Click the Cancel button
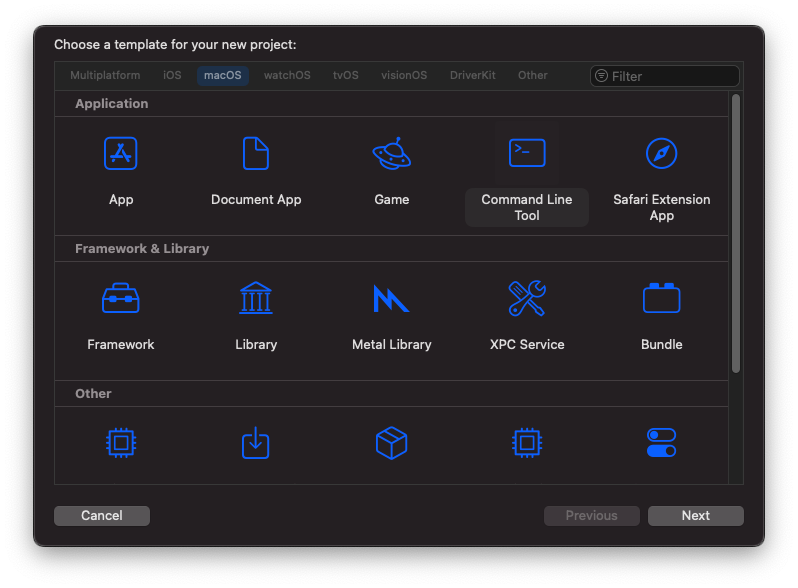 tap(102, 515)
